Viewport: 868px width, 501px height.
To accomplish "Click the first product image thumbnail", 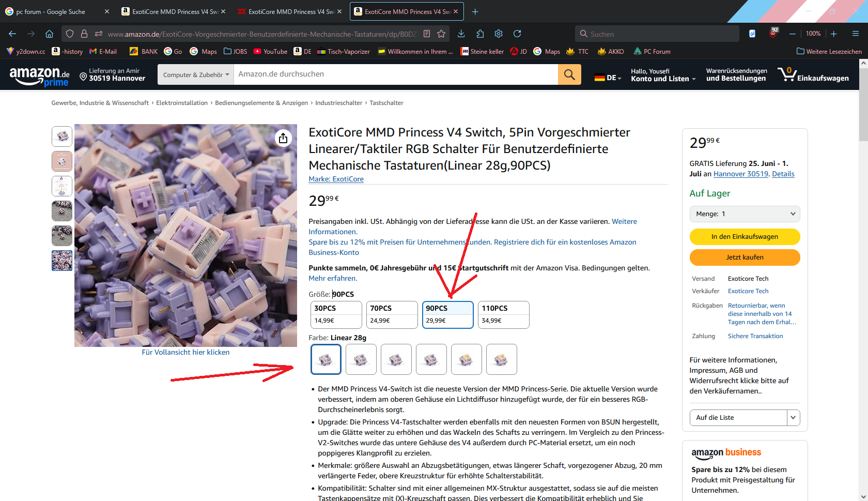I will pyautogui.click(x=62, y=136).
